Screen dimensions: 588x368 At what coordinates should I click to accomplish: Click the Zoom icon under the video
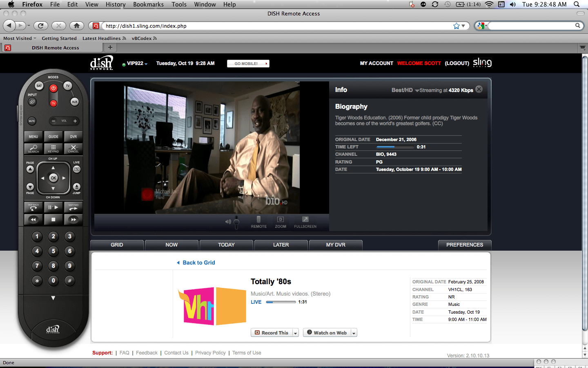point(281,222)
